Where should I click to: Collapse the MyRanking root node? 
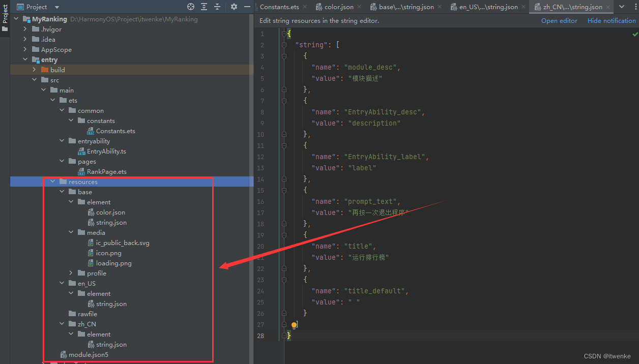click(x=16, y=19)
